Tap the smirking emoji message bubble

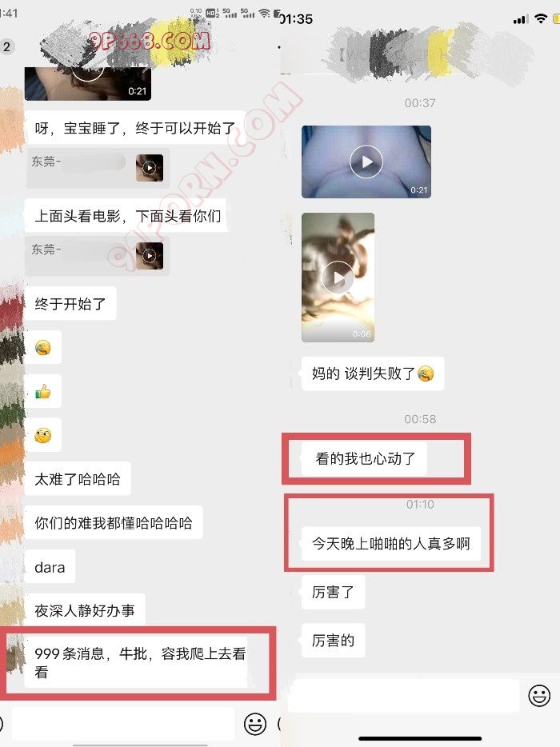click(x=43, y=435)
